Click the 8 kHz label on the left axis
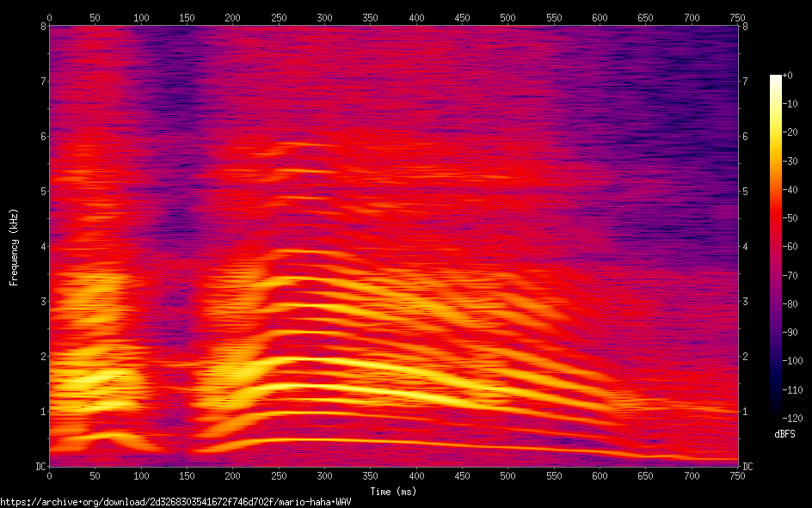This screenshot has width=812, height=508. click(x=41, y=26)
